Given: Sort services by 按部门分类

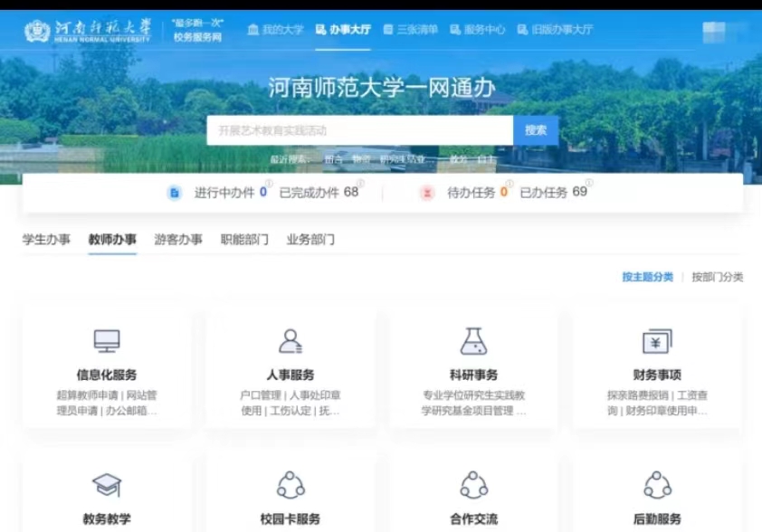Looking at the screenshot, I should coord(717,277).
